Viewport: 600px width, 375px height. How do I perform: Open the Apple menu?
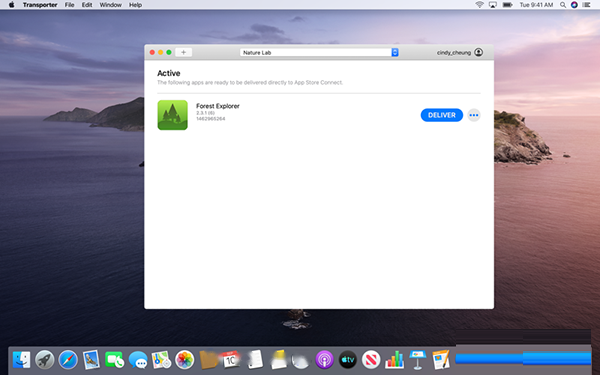click(11, 5)
